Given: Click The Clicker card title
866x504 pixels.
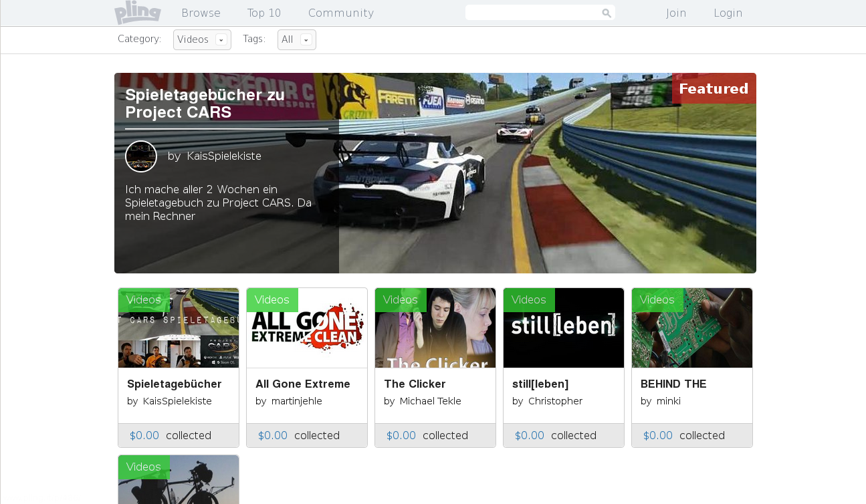Looking at the screenshot, I should tap(415, 384).
